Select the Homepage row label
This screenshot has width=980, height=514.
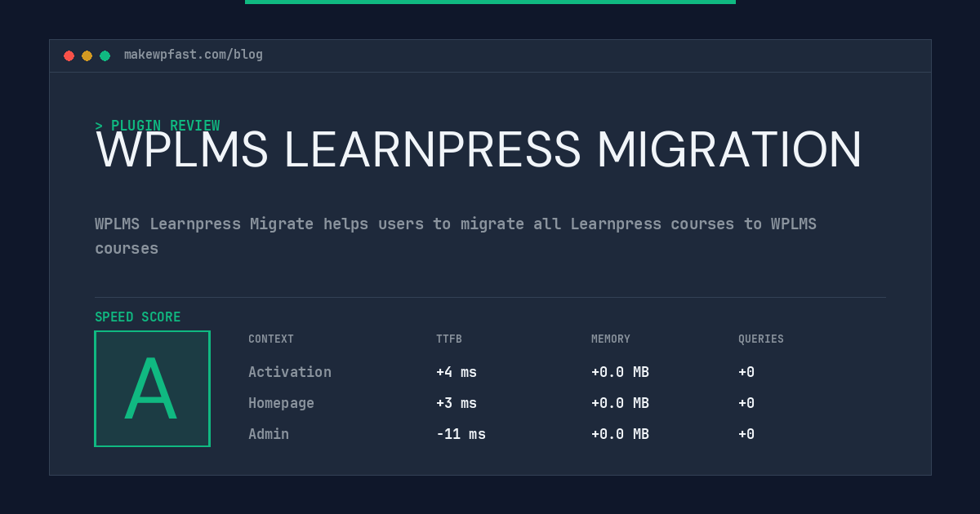point(281,403)
